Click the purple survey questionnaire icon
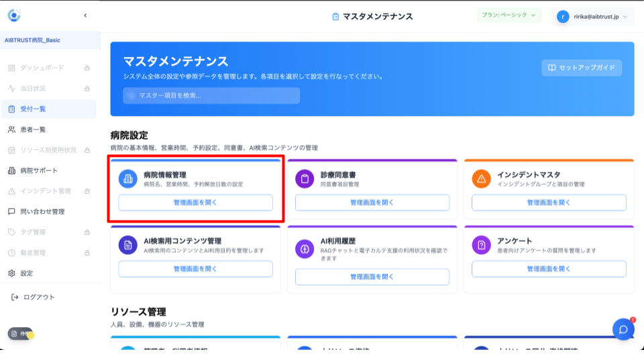The width and height of the screenshot is (644, 362). [481, 245]
